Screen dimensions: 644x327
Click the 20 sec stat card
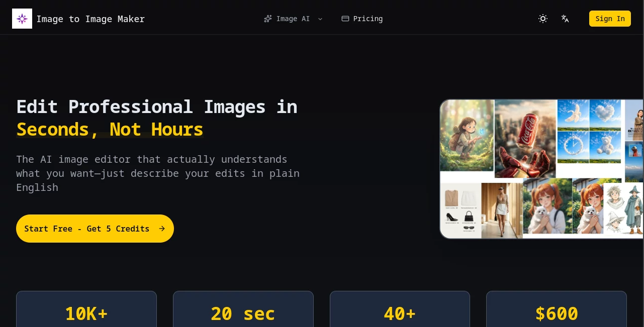click(x=243, y=313)
